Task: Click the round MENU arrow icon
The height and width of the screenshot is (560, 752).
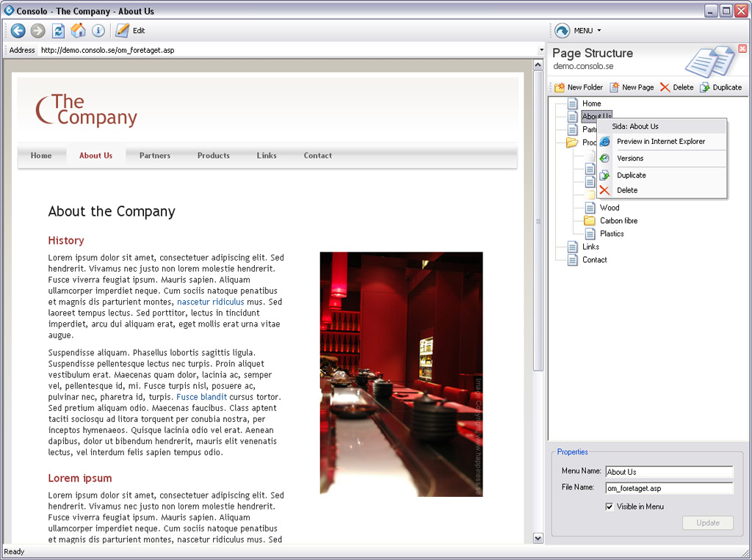Action: [562, 31]
